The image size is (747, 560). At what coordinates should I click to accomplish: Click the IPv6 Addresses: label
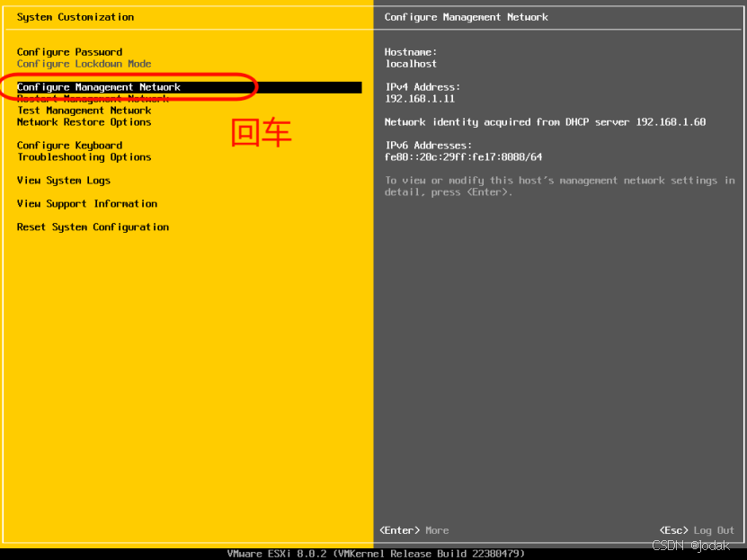(428, 146)
